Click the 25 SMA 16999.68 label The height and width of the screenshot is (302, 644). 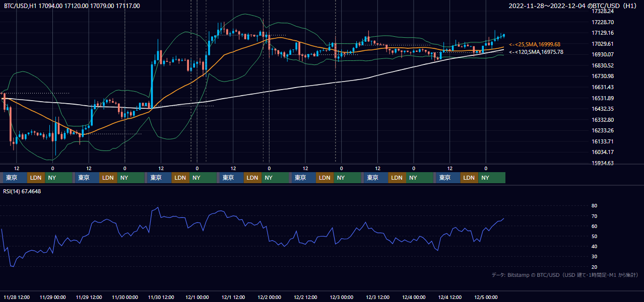coord(534,44)
